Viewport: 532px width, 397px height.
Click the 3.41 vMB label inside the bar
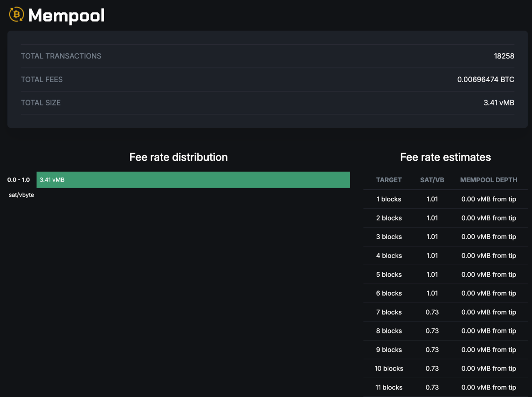tap(52, 180)
